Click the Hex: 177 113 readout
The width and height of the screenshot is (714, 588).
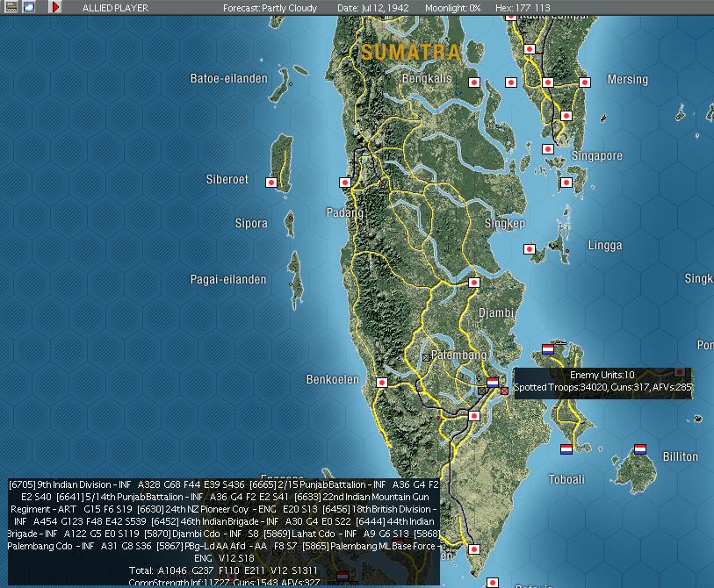click(523, 8)
